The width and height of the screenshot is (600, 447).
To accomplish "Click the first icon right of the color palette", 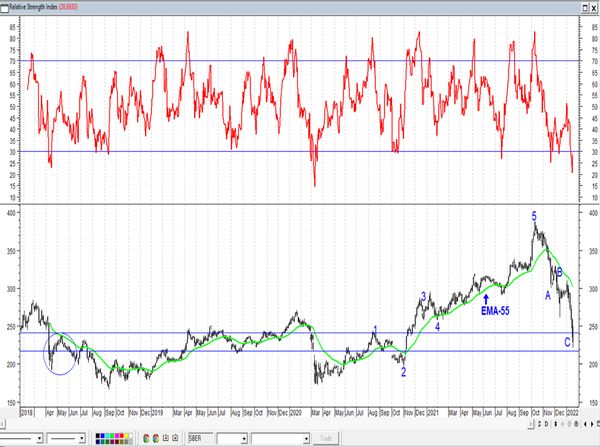I will point(145,438).
